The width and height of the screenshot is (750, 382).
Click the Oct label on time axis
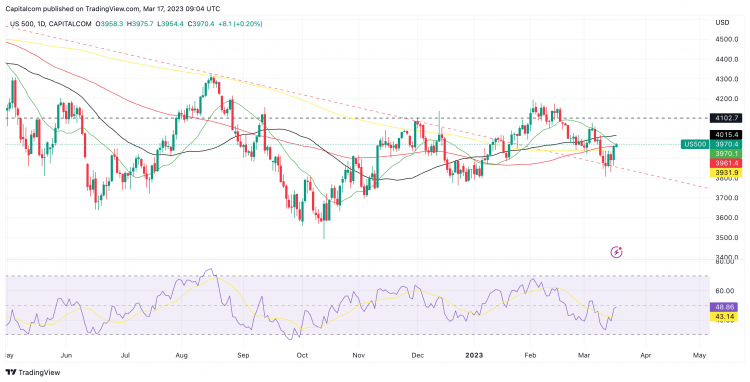302,355
